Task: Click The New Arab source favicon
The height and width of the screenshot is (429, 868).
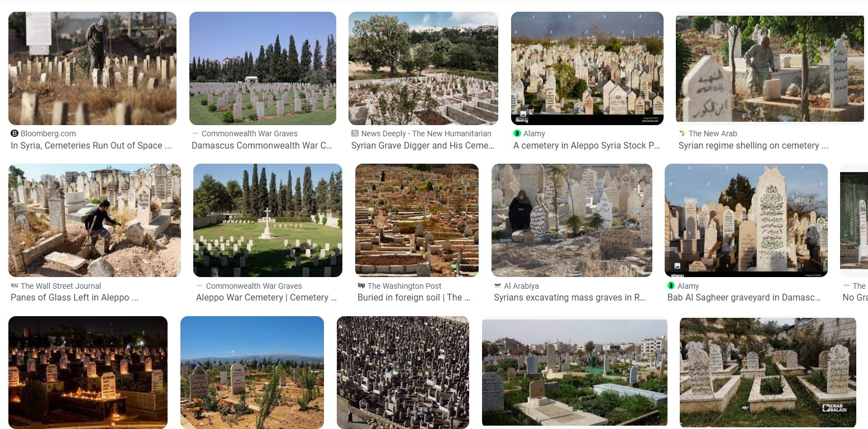Action: pyautogui.click(x=682, y=134)
